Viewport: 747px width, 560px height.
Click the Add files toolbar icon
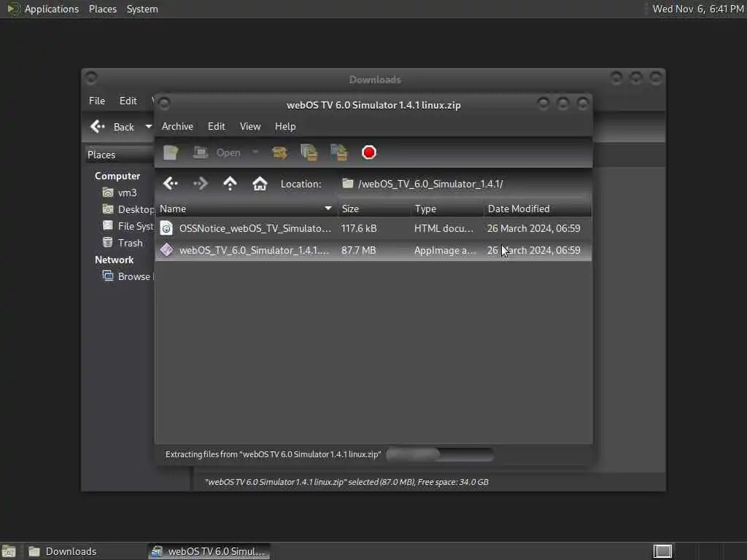tap(309, 152)
